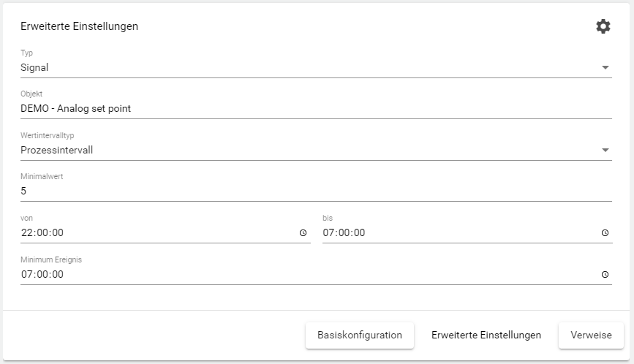Click the Objekt field with DEMO text
Image resolution: width=634 pixels, height=364 pixels.
click(76, 109)
